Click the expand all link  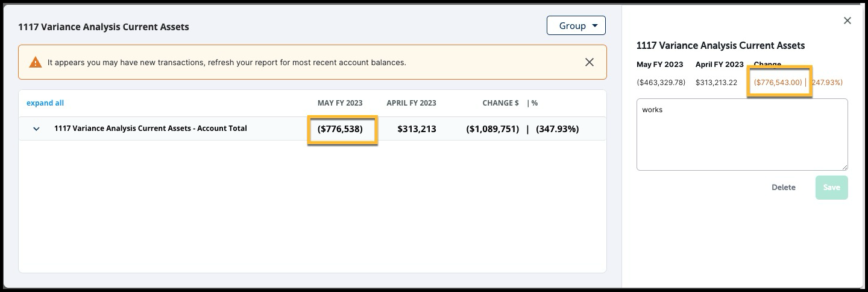click(x=45, y=103)
